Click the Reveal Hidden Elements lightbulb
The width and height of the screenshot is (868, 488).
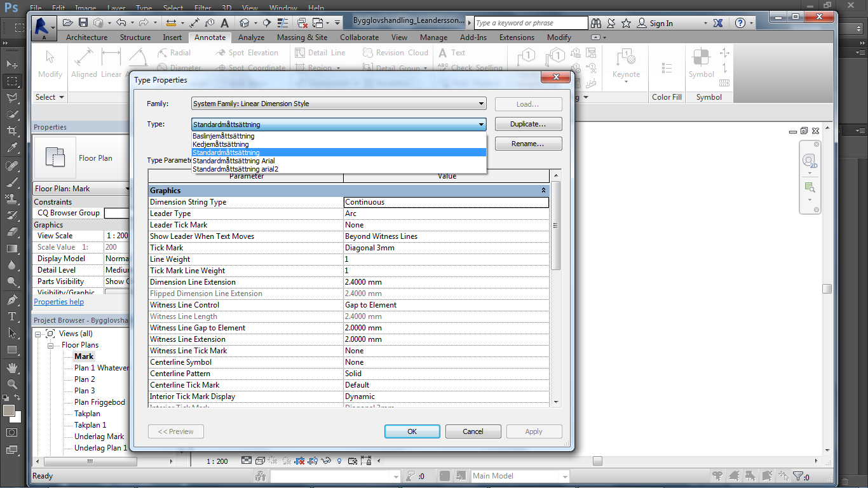[339, 461]
